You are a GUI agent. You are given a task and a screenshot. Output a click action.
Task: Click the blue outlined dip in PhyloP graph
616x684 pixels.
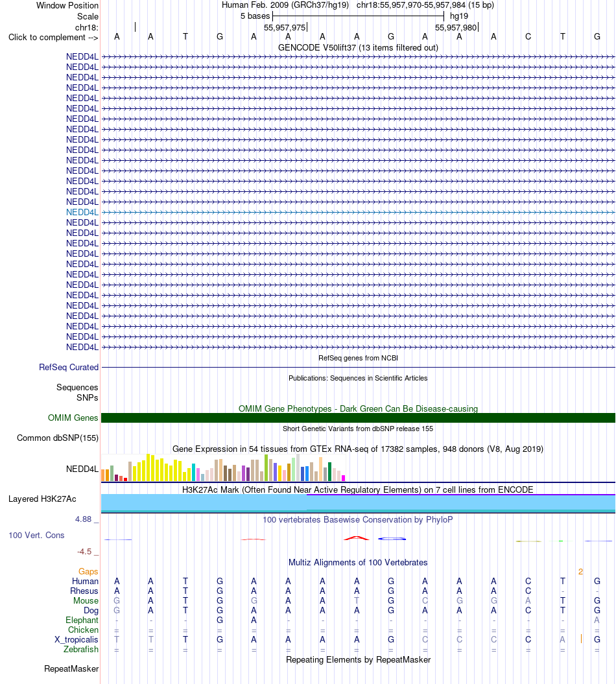pyautogui.click(x=392, y=539)
